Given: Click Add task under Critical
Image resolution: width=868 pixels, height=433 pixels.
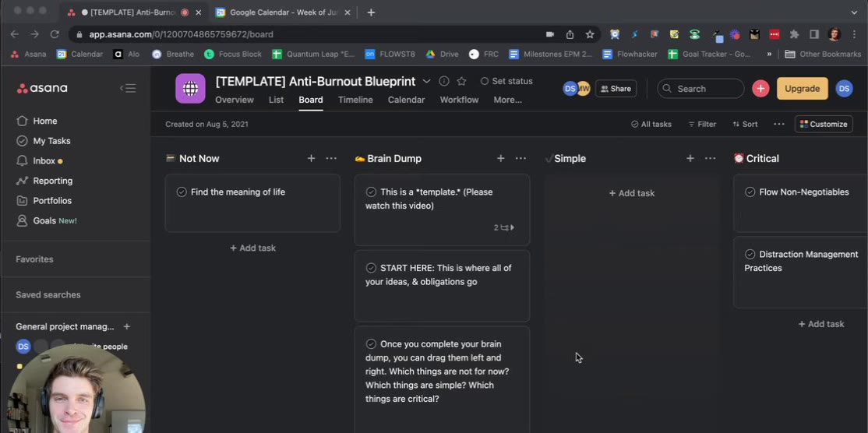Looking at the screenshot, I should 821,324.
